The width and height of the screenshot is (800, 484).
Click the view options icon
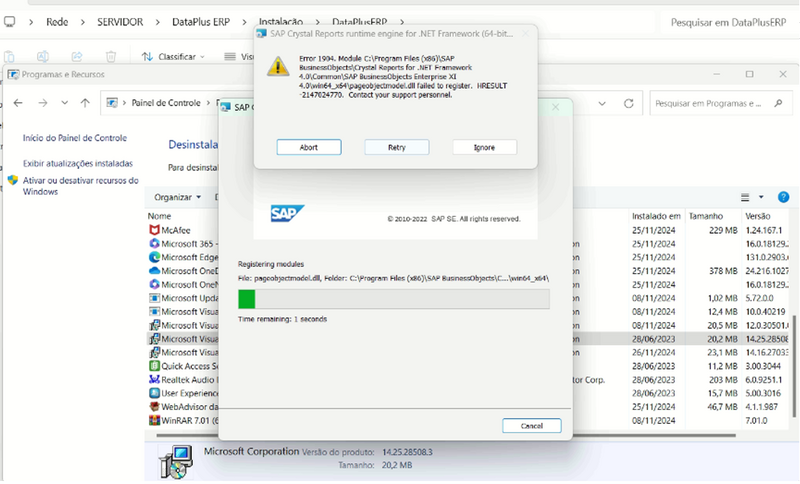[745, 197]
